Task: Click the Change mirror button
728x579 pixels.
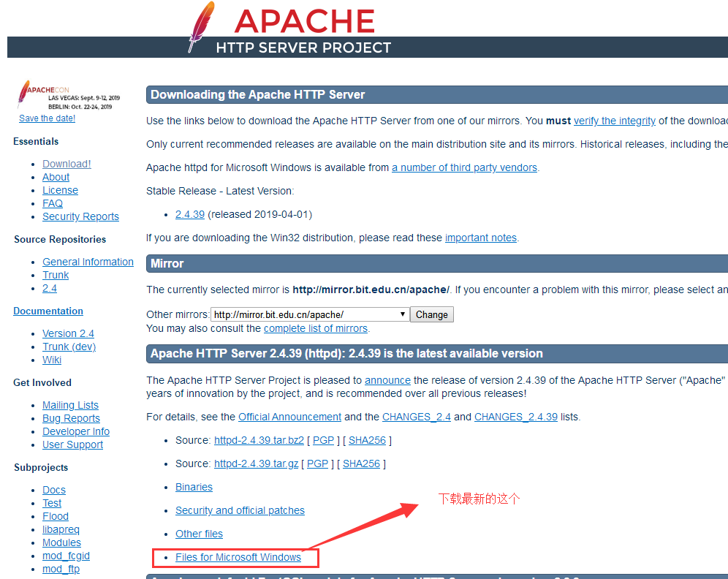Action: click(x=432, y=315)
